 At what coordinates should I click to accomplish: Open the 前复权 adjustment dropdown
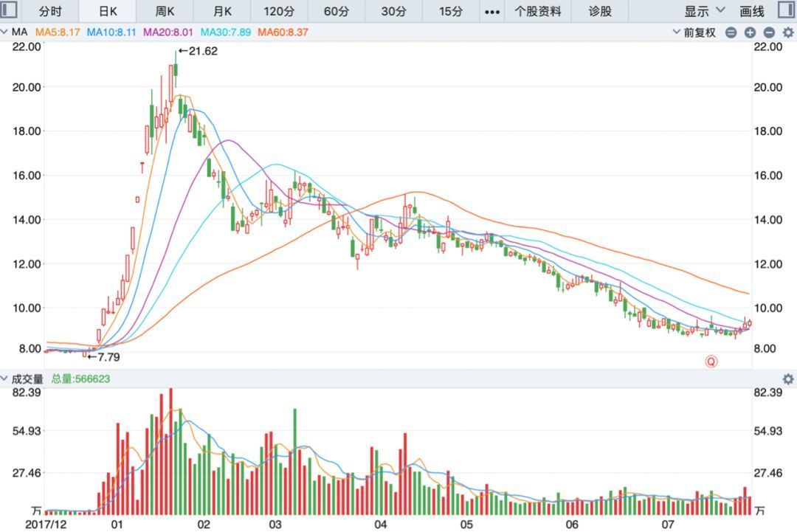coord(694,32)
